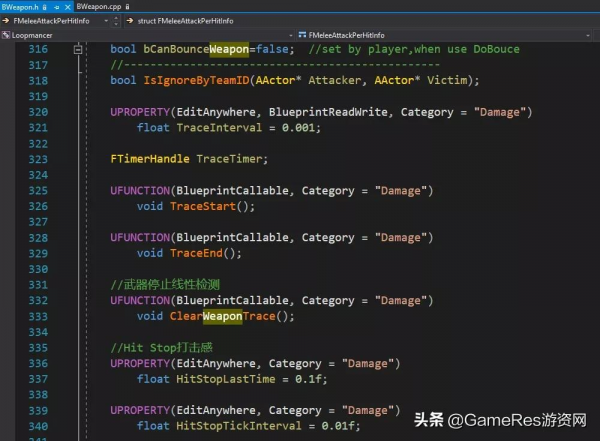This screenshot has width=600, height=441.
Task: Click line number 316 in the gutter
Action: [38, 49]
